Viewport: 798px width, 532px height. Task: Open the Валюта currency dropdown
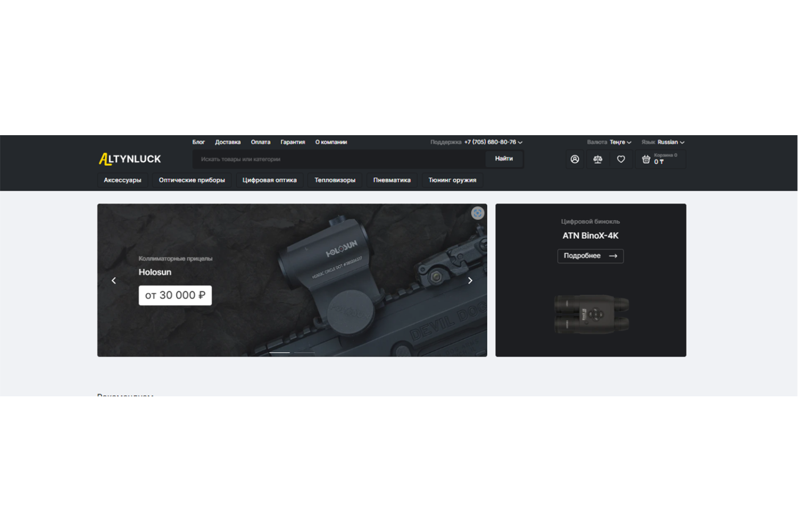pos(610,142)
